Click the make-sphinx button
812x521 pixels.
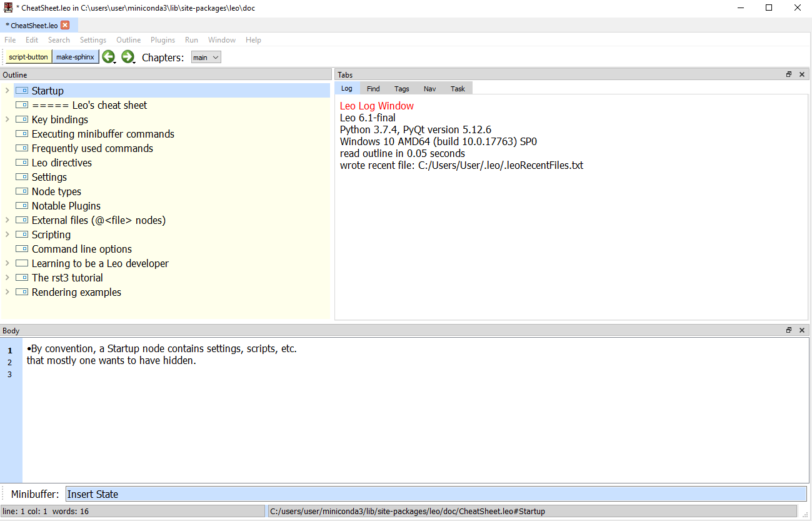coord(75,57)
